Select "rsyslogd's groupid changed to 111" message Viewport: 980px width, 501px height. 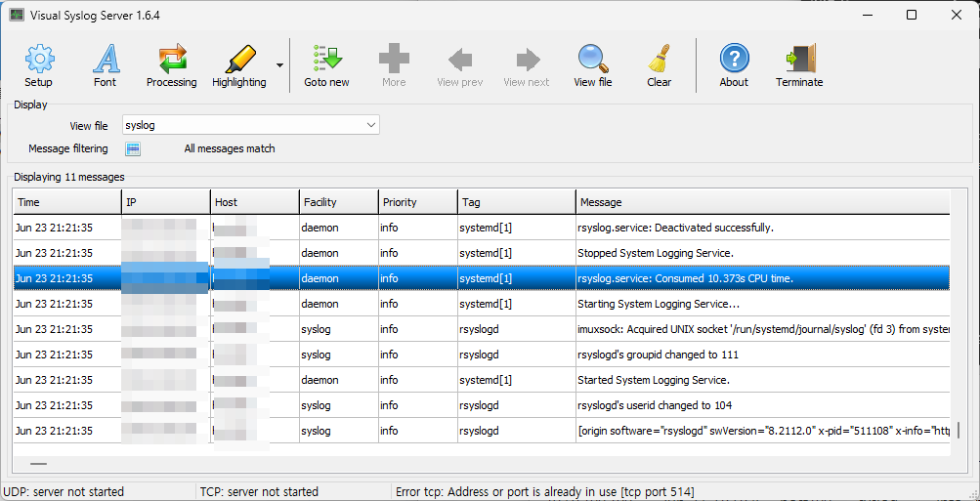(x=658, y=355)
